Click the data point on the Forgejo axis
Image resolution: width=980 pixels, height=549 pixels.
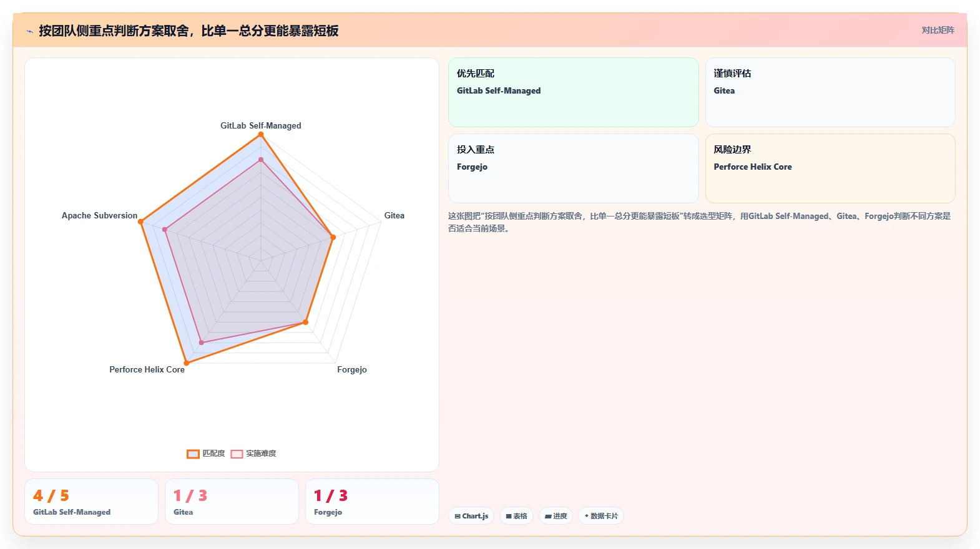(x=305, y=322)
